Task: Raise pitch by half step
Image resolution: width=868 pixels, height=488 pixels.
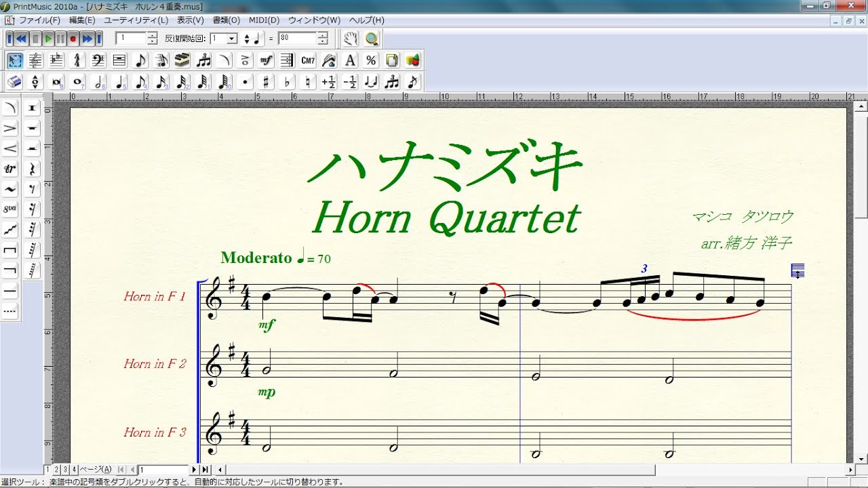Action: [x=330, y=82]
